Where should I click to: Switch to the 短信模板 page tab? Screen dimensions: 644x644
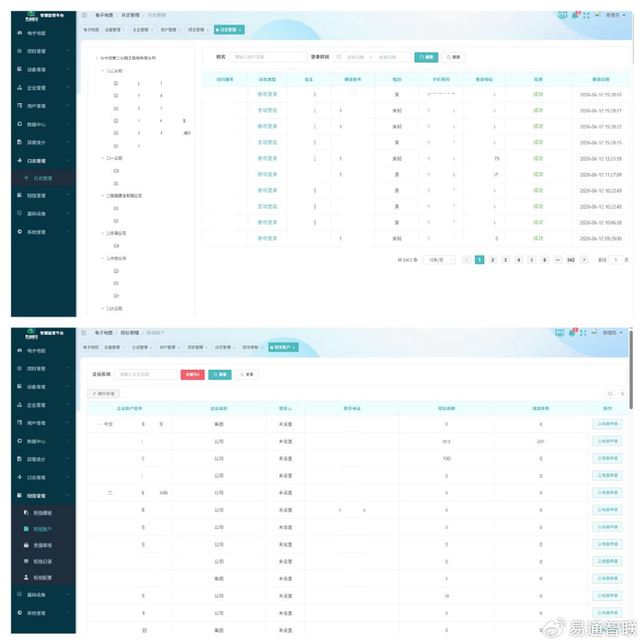tap(252, 348)
